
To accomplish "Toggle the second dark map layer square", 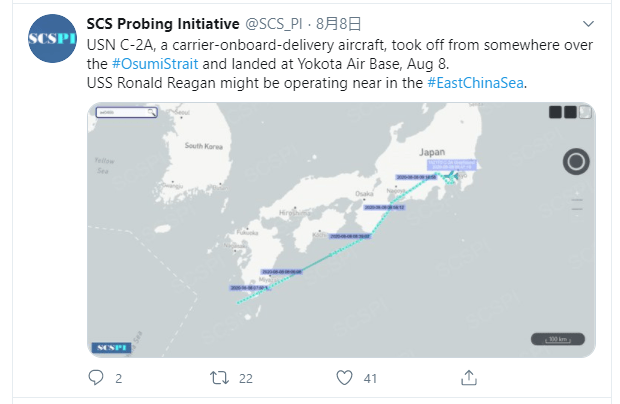I will tap(569, 113).
